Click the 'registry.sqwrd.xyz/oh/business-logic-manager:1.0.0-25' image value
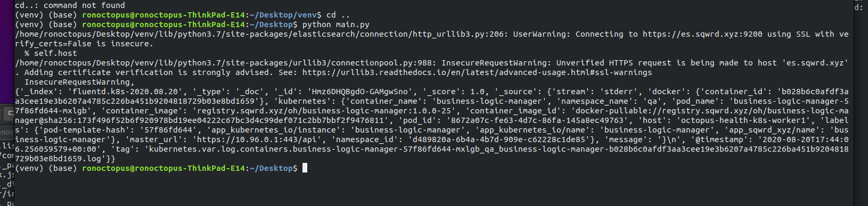This screenshot has height=206, width=868. click(324, 111)
